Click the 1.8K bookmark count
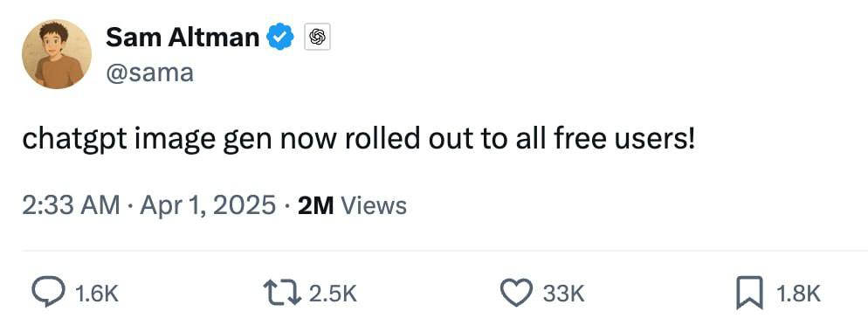868x325 pixels. tap(797, 294)
